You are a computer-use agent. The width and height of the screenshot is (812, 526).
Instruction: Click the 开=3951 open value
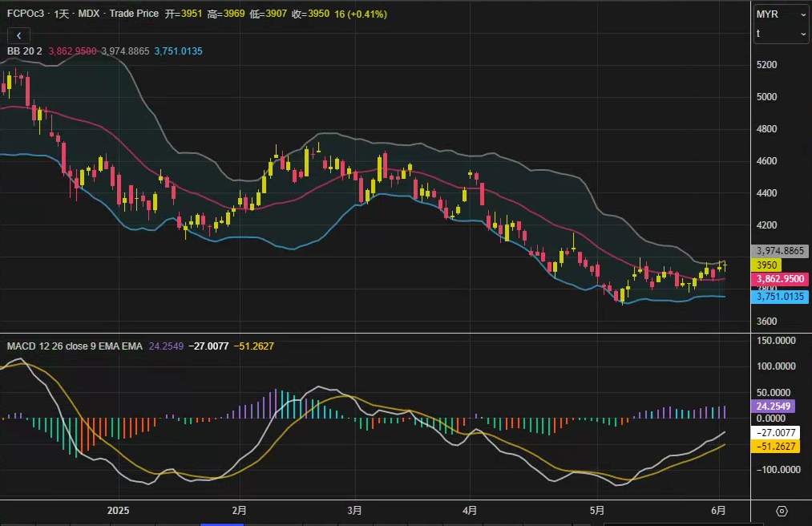(x=184, y=14)
